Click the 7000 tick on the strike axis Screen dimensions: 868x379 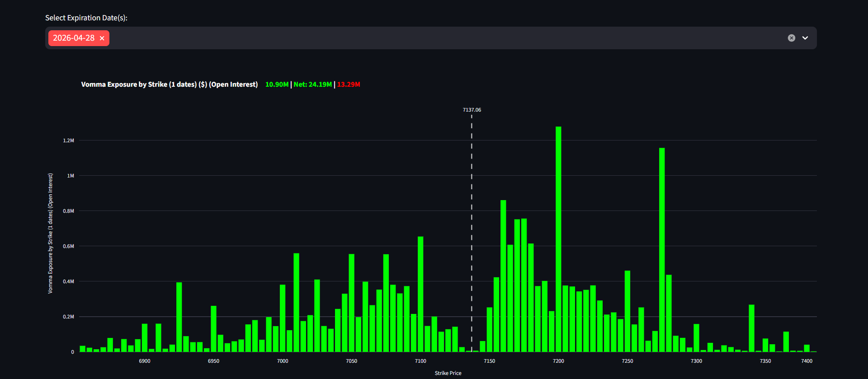[x=283, y=361]
